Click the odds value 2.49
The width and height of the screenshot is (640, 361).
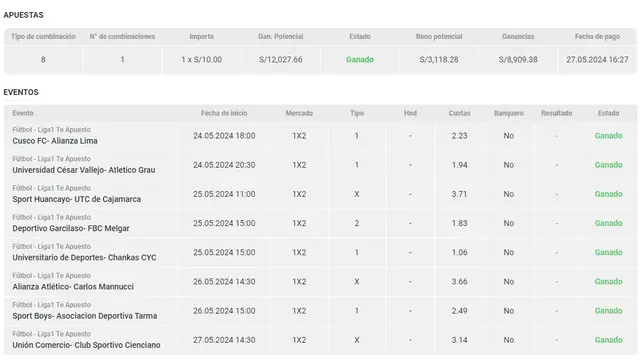[459, 311]
